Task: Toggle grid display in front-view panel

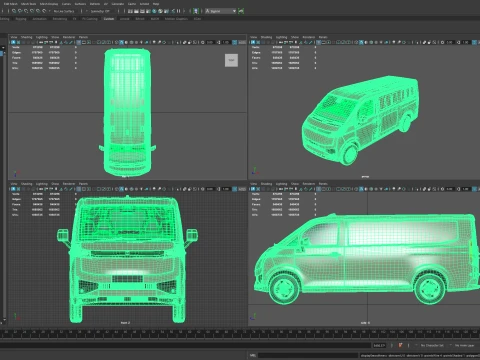Action: 79,189
